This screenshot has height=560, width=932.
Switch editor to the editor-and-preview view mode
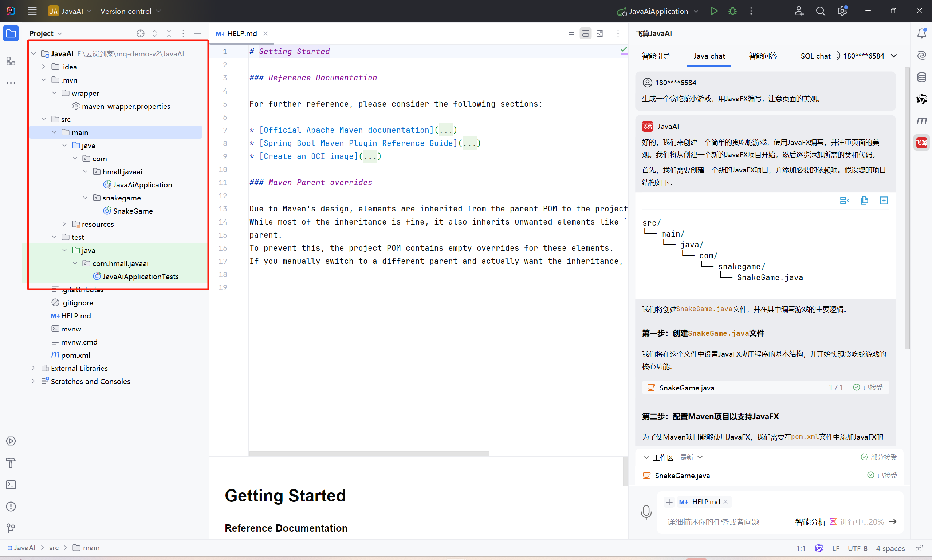tap(585, 33)
